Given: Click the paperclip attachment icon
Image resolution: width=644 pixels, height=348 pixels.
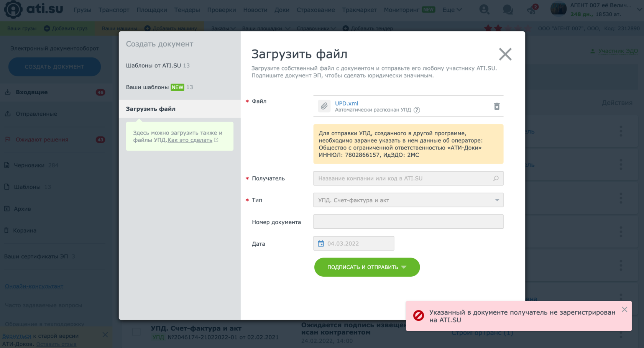Looking at the screenshot, I should coord(324,106).
